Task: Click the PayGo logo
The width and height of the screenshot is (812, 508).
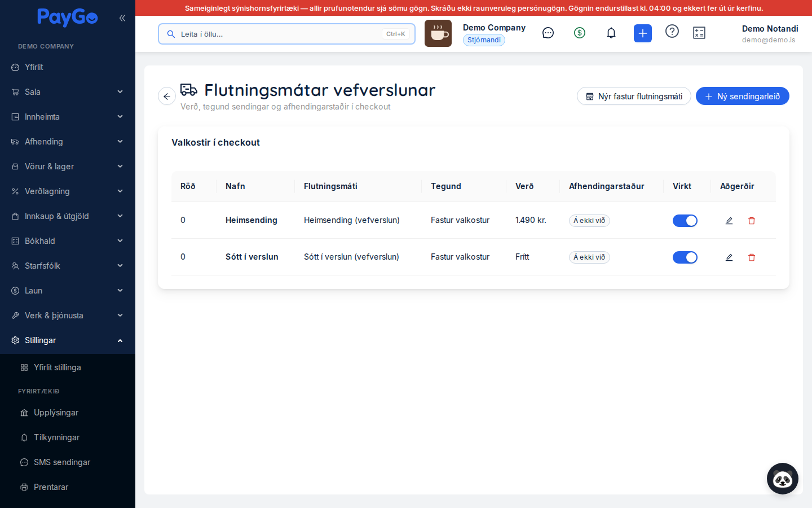Action: pyautogui.click(x=68, y=17)
